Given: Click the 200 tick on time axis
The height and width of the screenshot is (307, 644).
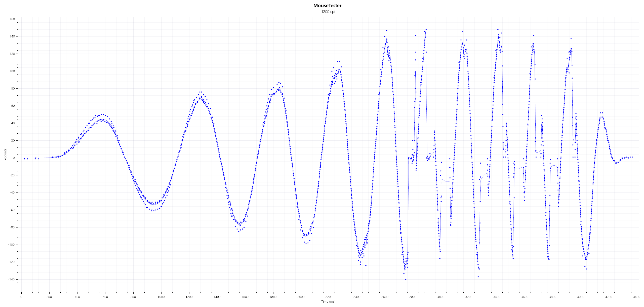Looking at the screenshot, I should 49,297.
